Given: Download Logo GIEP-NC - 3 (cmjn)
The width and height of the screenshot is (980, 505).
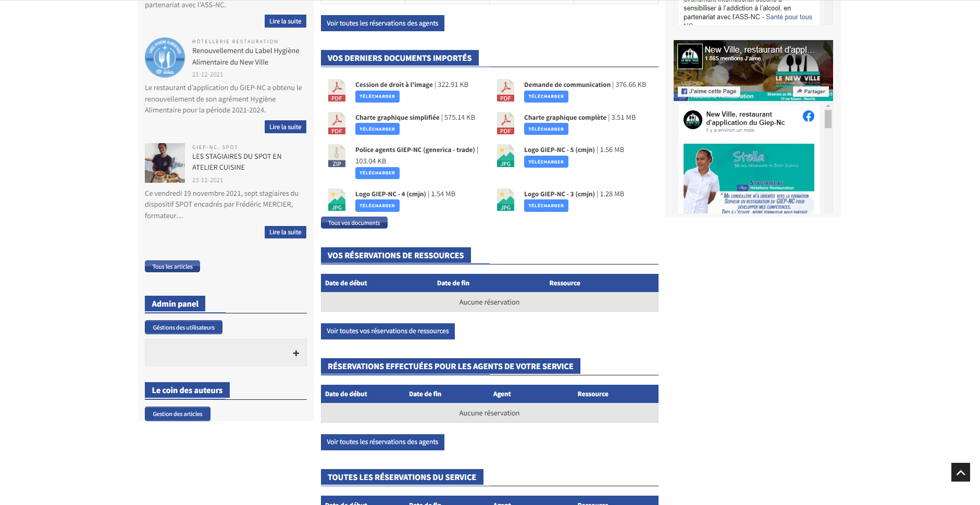Looking at the screenshot, I should (x=546, y=206).
